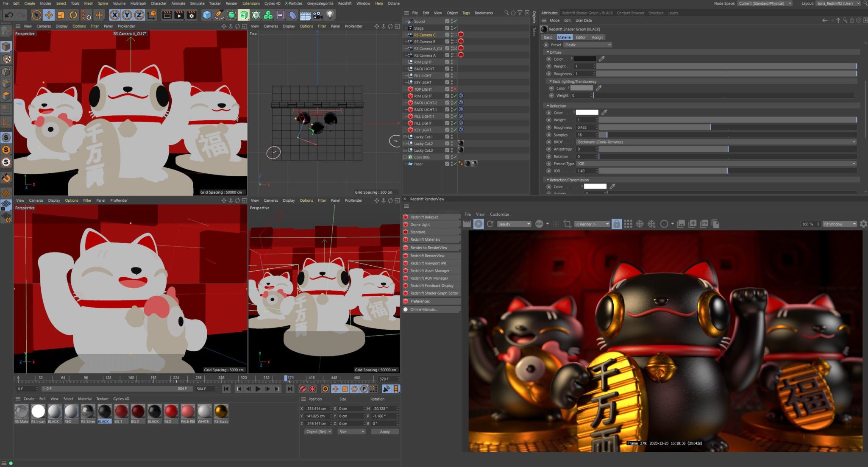This screenshot has height=467, width=868.
Task: Select the RS Scrab gold material thumbnail
Action: point(221,411)
